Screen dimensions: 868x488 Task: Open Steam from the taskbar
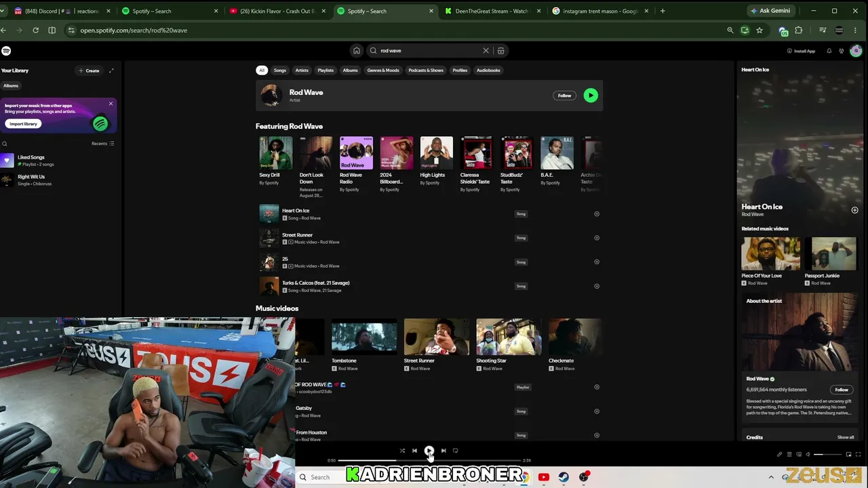point(564,477)
